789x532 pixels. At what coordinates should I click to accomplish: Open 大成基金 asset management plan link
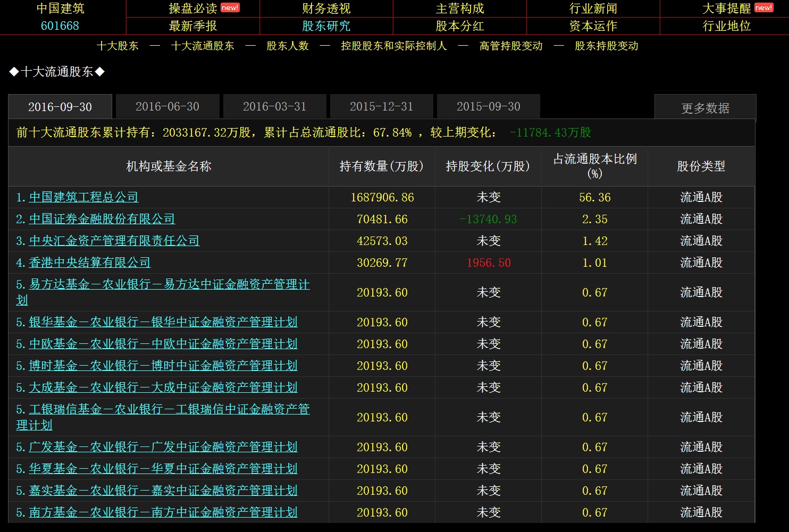pos(163,387)
